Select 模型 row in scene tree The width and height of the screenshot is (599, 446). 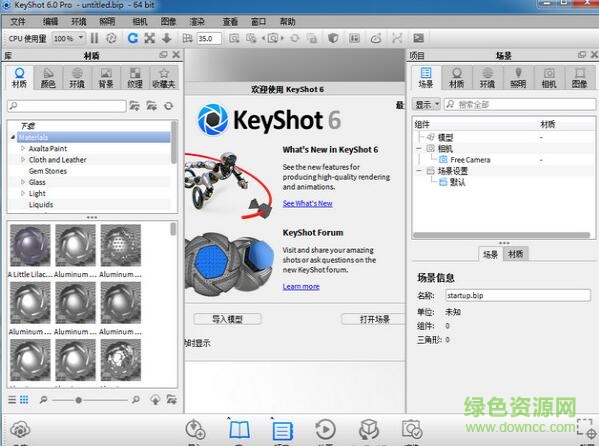(445, 137)
